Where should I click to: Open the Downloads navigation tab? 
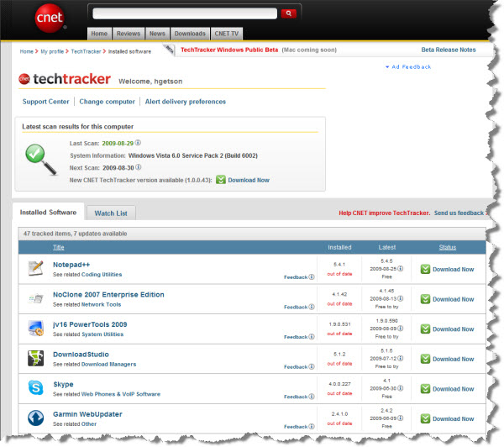(189, 34)
